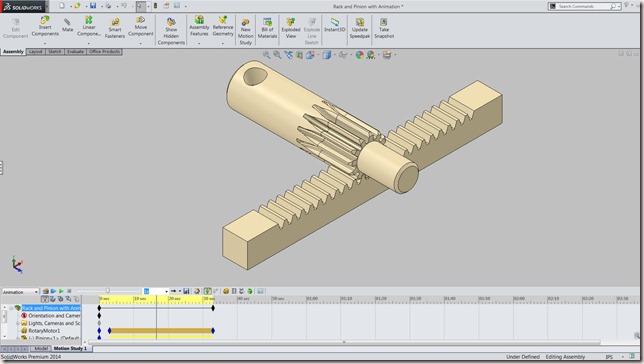Click the Animation Wizard icon

pyautogui.click(x=197, y=291)
